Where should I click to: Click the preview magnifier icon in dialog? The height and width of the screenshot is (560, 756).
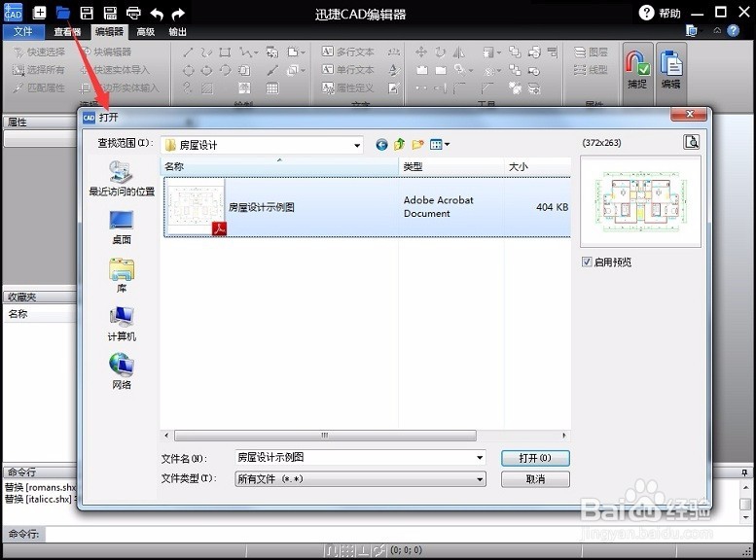click(x=691, y=142)
